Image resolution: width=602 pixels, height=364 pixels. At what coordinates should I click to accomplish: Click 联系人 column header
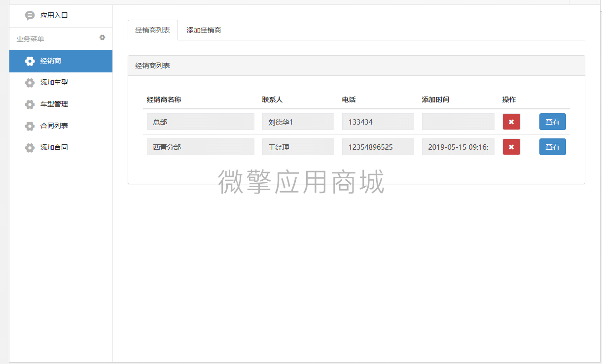[x=273, y=99]
